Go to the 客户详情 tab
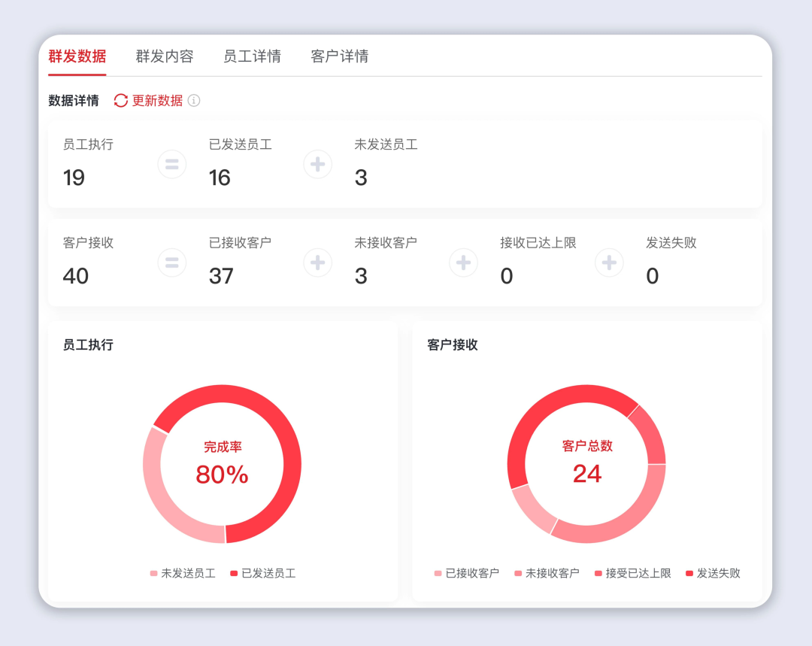Screen dimensions: 812x646 pos(340,56)
